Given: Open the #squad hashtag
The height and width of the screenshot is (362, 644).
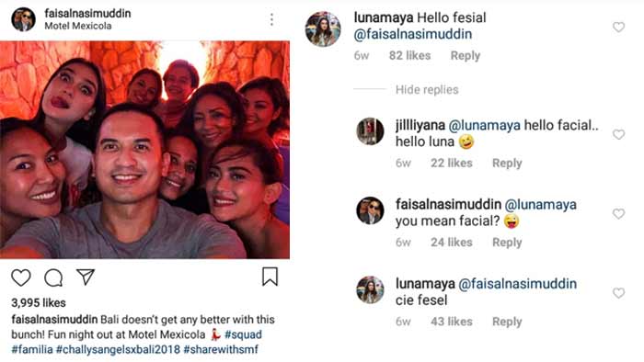Looking at the screenshot, I should [x=243, y=334].
